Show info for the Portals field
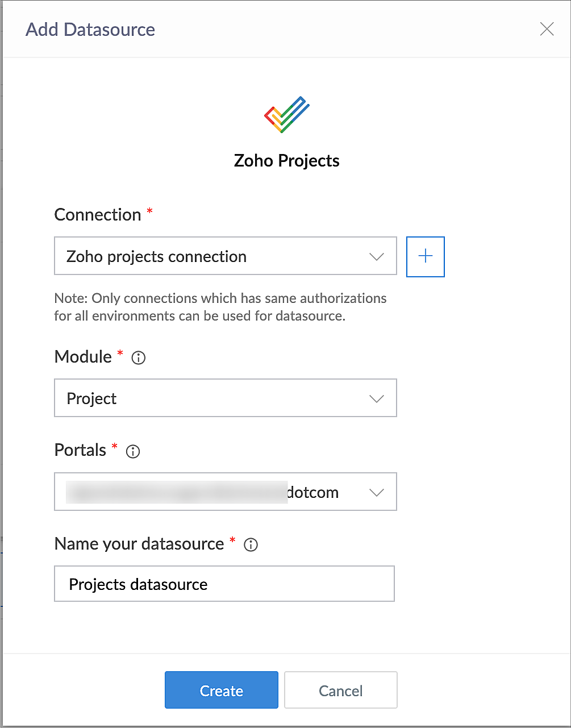Image resolution: width=571 pixels, height=728 pixels. [x=133, y=451]
